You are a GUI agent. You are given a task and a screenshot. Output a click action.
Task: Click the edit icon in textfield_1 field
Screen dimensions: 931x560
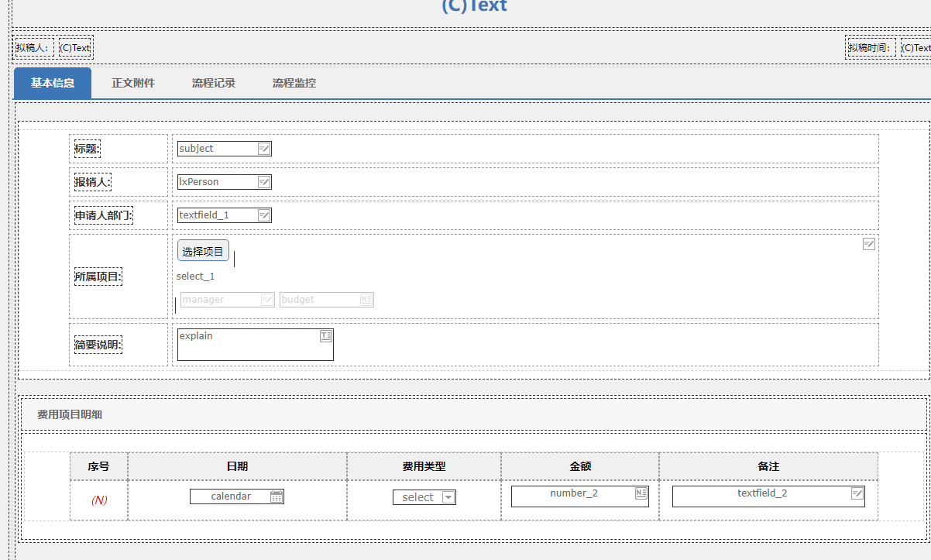pos(264,215)
